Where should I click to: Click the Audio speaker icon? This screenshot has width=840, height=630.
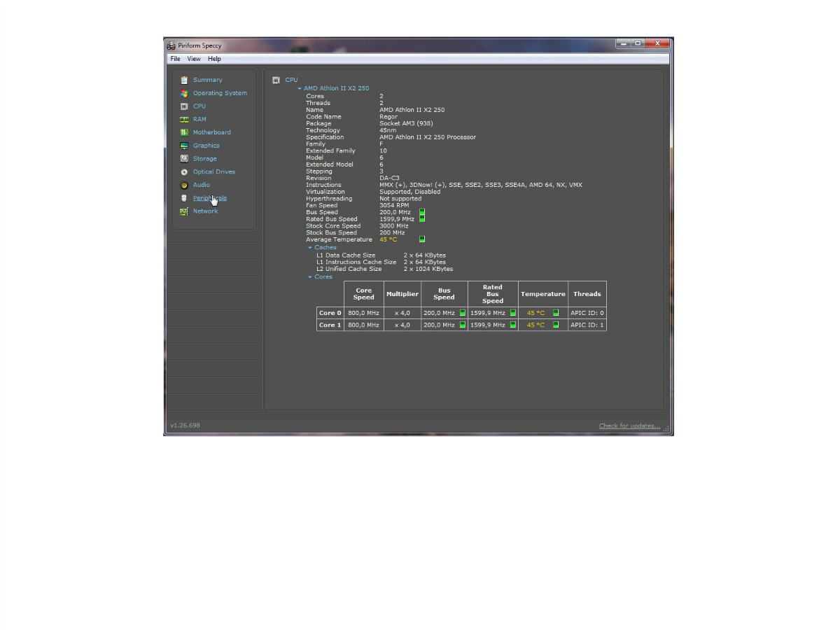(x=184, y=185)
